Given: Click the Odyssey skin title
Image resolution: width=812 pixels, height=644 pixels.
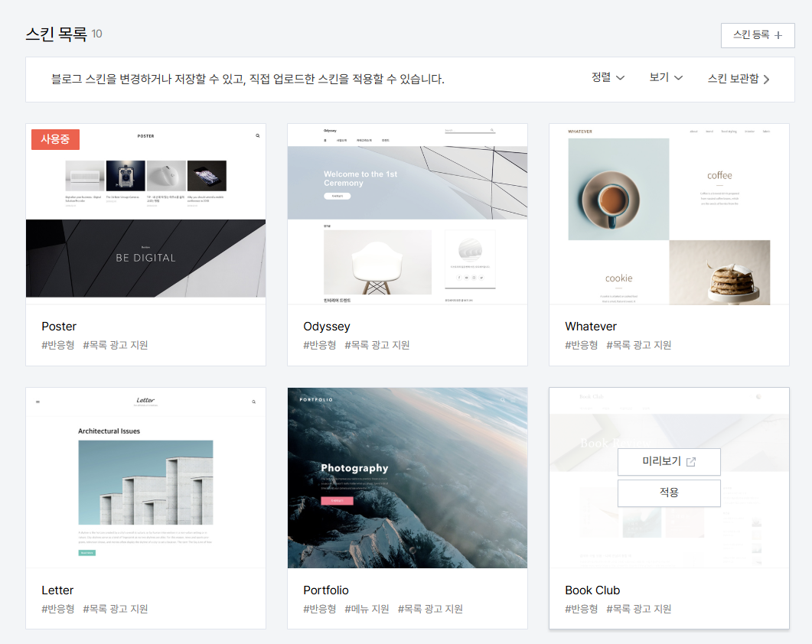Looking at the screenshot, I should (327, 327).
